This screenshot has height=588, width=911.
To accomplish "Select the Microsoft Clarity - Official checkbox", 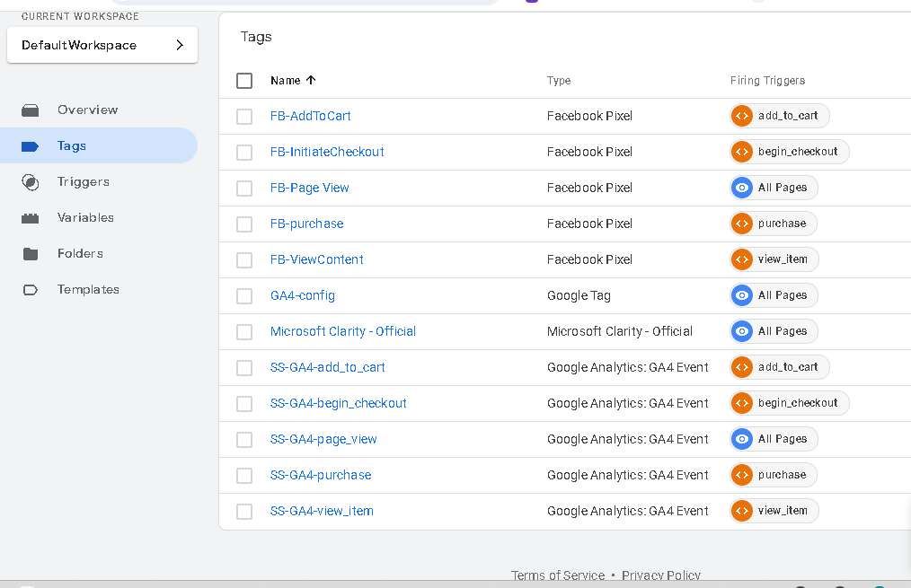I will [244, 332].
